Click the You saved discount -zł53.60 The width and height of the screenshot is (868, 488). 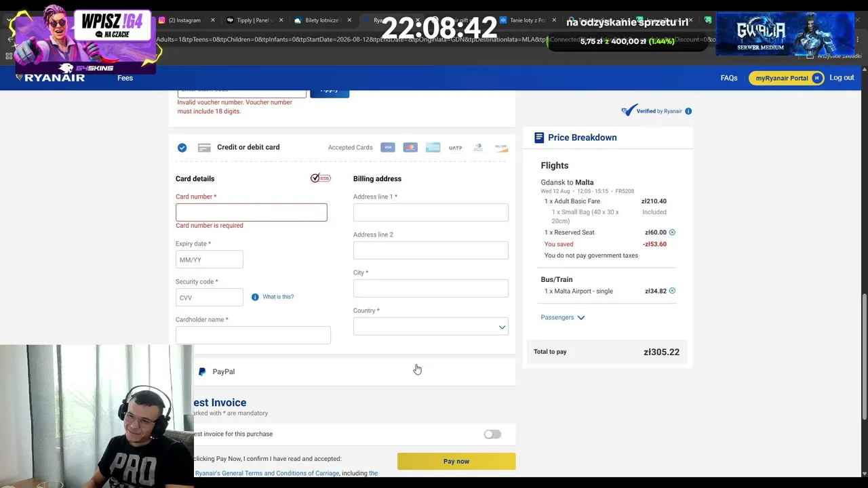point(654,244)
